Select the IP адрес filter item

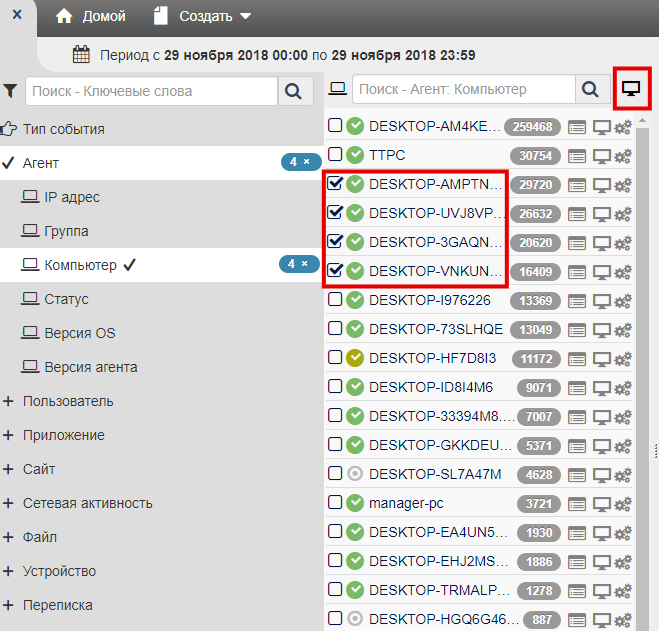71,197
